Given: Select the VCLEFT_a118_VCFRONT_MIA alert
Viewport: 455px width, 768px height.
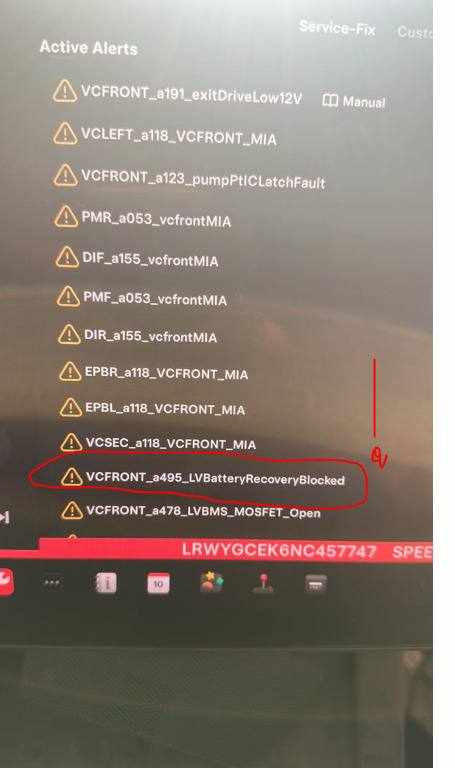Looking at the screenshot, I should coord(165,135).
